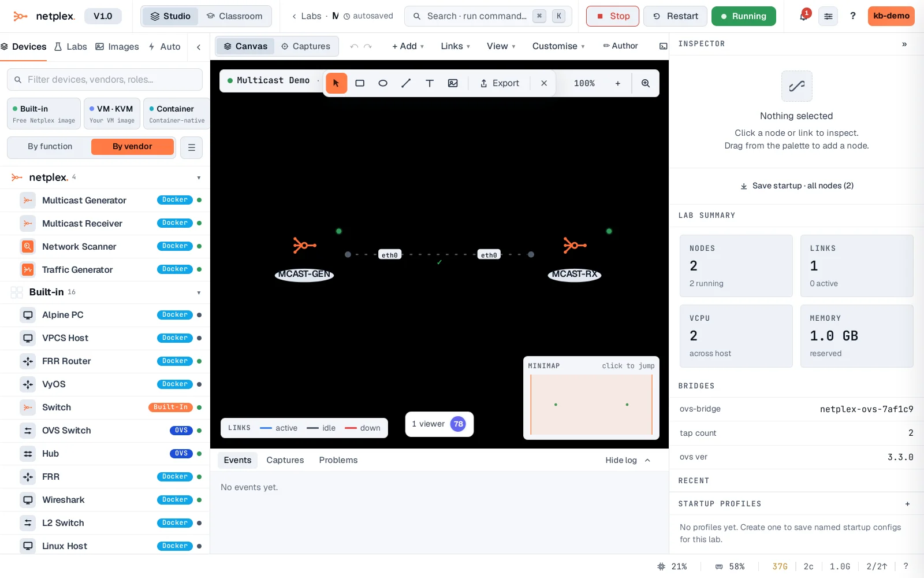
Task: Click the Running status button
Action: coord(743,16)
